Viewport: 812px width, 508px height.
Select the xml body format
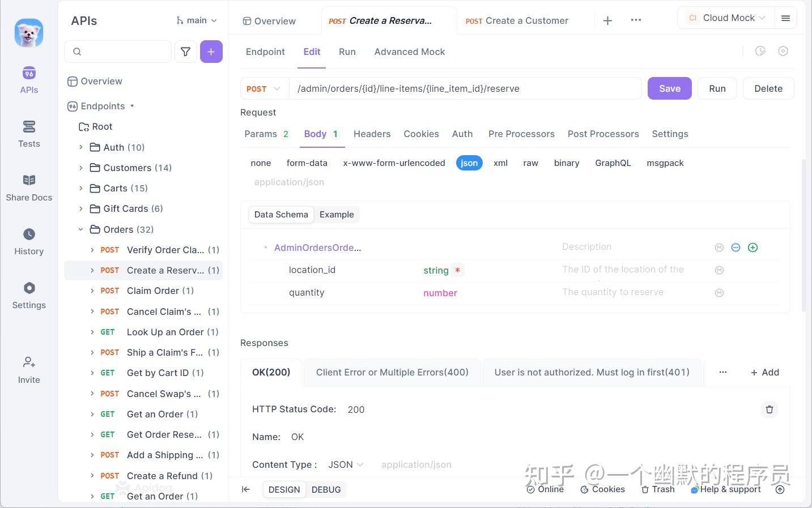tap(500, 163)
